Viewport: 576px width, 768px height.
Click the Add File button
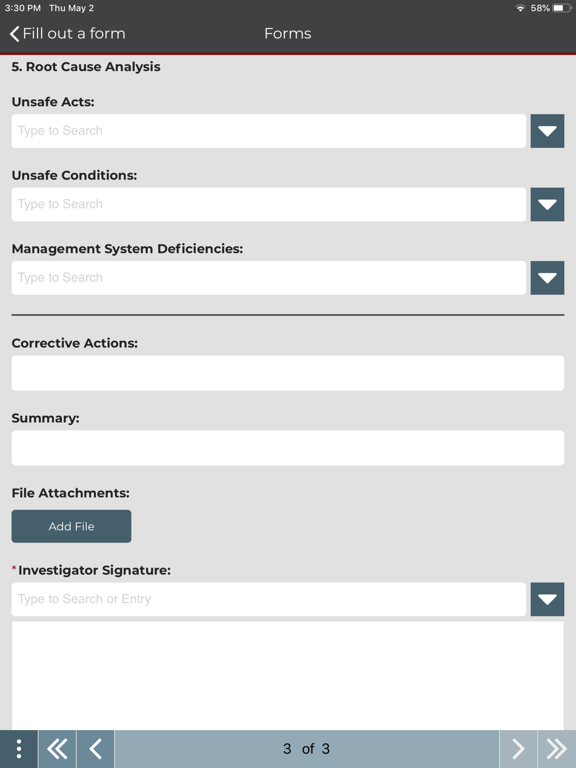tap(72, 526)
